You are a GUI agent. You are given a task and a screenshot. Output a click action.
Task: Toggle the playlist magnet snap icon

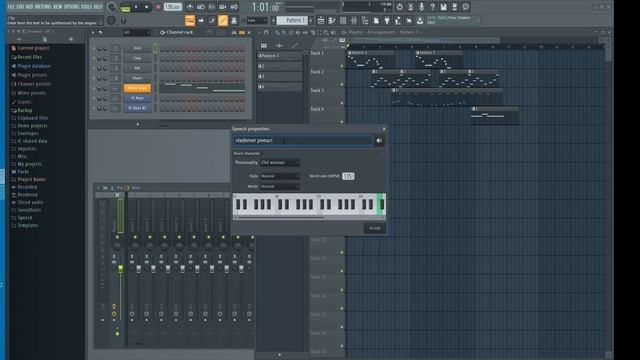click(x=266, y=32)
